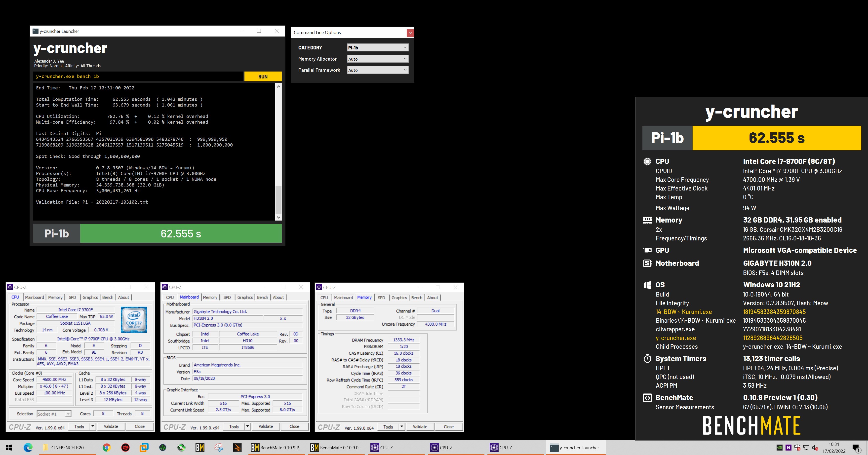Viewport: 868px width, 455px height.
Task: Open the green heartbeat monitor taskbar icon
Action: click(163, 448)
